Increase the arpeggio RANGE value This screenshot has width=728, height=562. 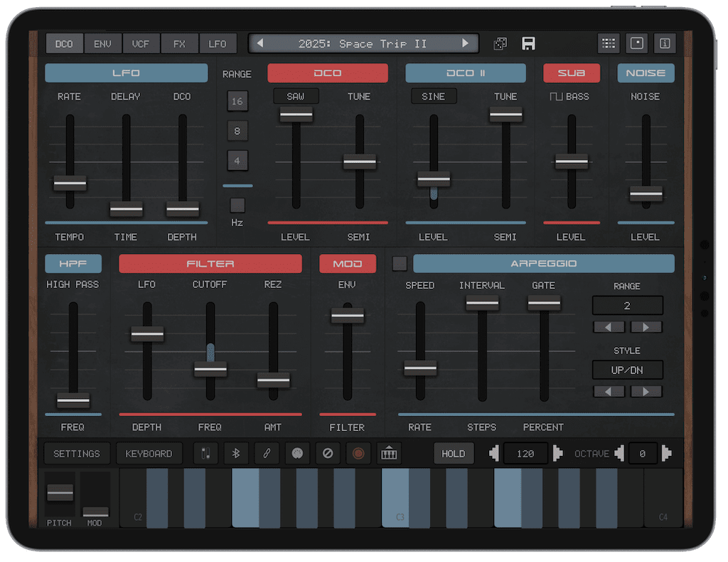click(x=646, y=327)
